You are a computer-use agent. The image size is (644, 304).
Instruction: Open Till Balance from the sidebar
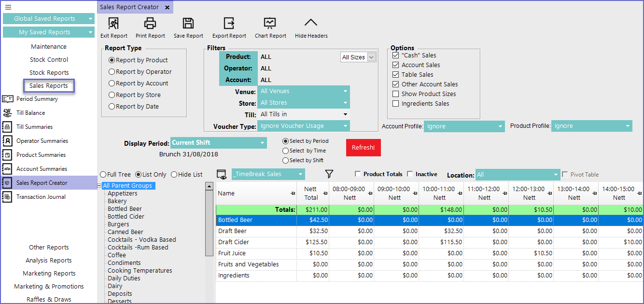[x=30, y=113]
